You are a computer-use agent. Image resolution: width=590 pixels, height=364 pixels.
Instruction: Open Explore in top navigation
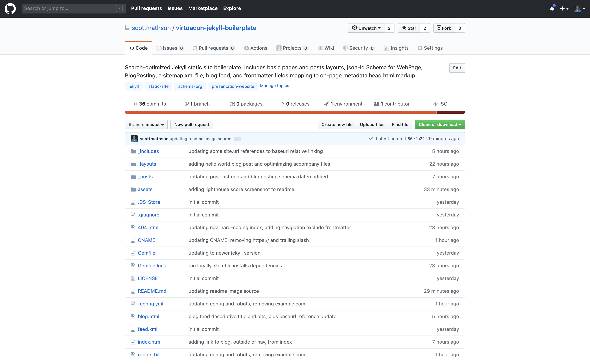pos(232,8)
